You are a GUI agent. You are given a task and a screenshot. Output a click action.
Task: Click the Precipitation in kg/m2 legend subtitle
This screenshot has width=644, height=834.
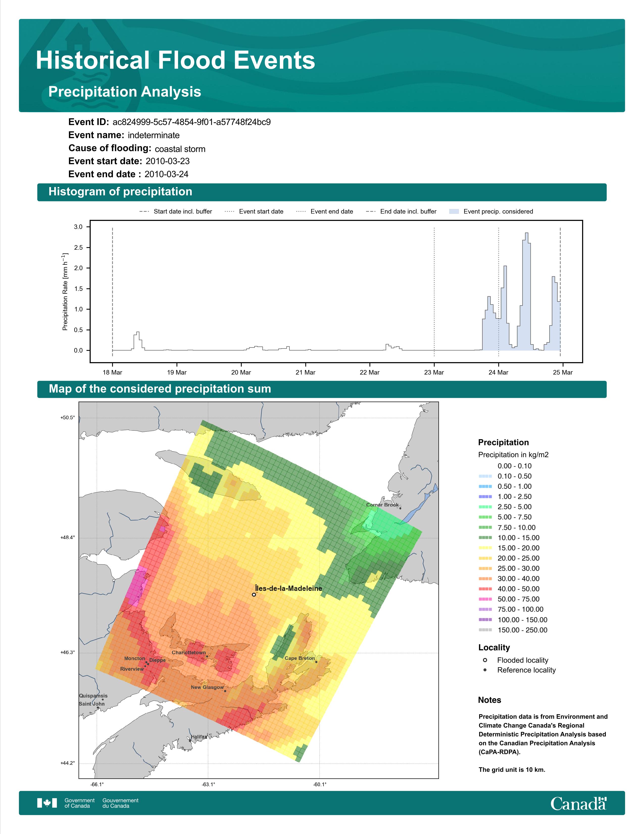click(513, 455)
